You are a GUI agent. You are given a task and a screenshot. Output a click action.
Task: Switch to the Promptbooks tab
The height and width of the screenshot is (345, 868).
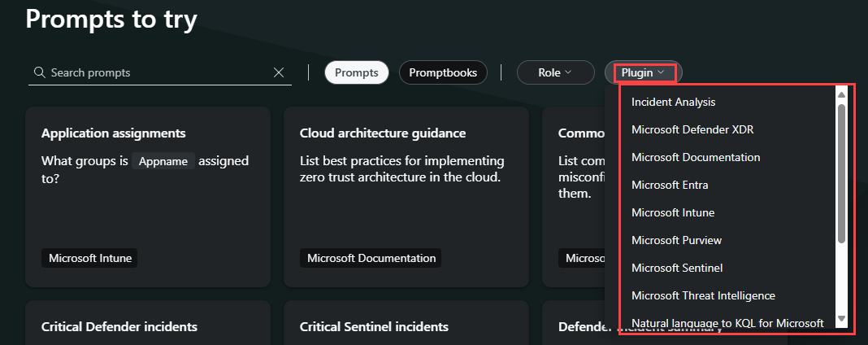pyautogui.click(x=443, y=72)
